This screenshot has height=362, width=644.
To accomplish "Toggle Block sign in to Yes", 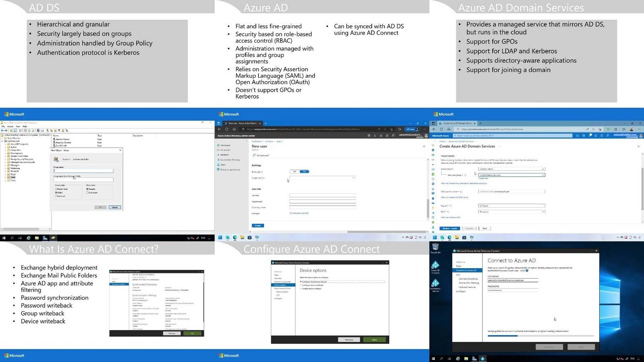I will pos(295,172).
